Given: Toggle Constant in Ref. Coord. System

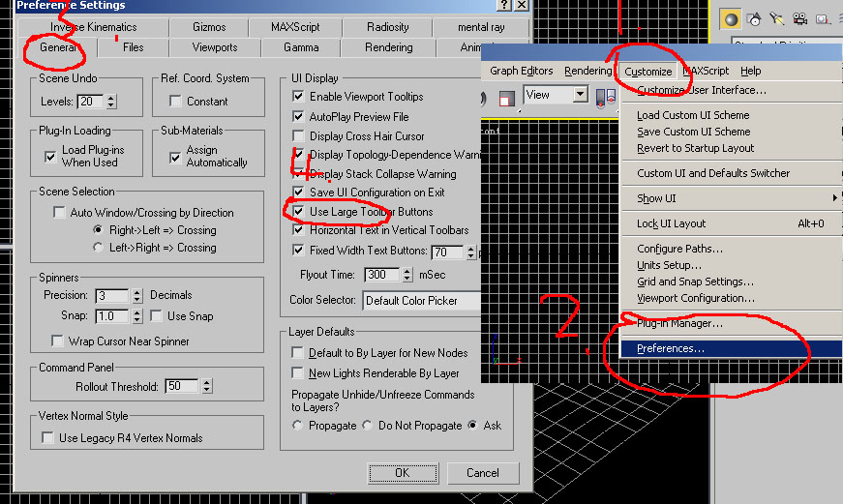Looking at the screenshot, I should (175, 101).
